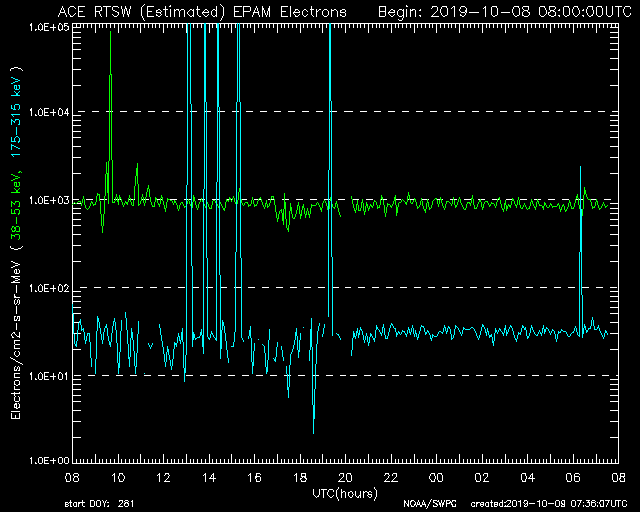The width and height of the screenshot is (640, 512).
Task: Click the chart title 'ACE RTSW (Estimated) EPAM Electrons'
Action: pyautogui.click(x=202, y=11)
